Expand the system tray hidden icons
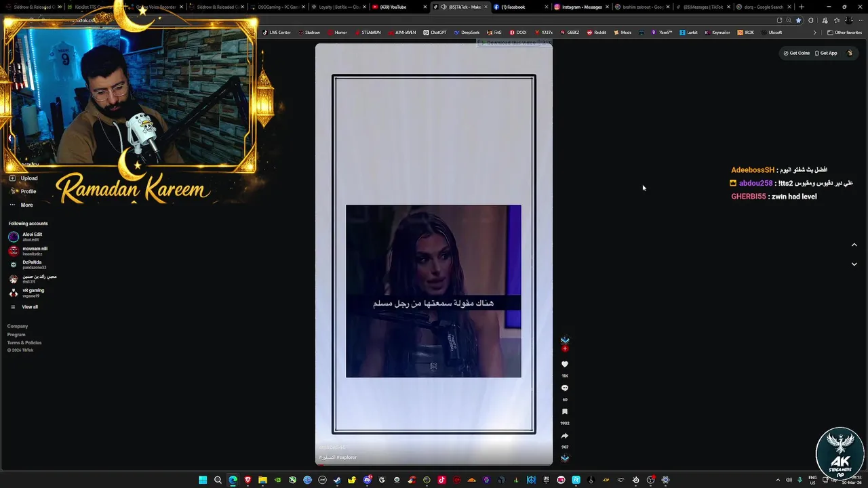Image resolution: width=868 pixels, height=488 pixels. tap(778, 480)
